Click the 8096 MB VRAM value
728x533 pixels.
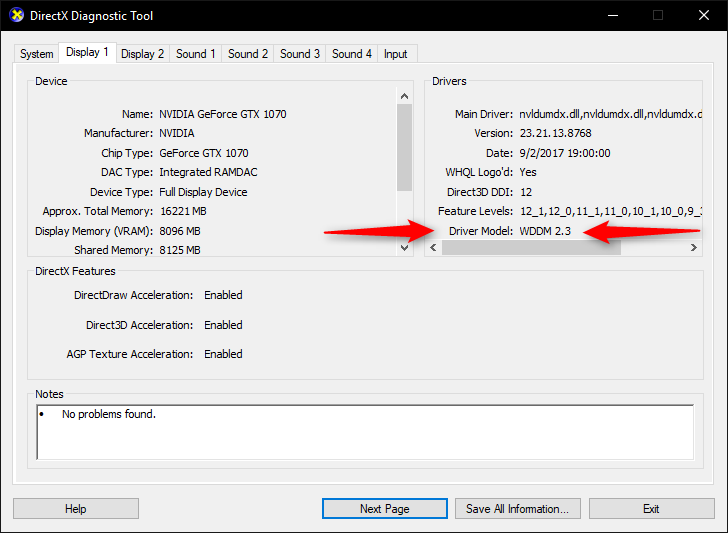180,231
